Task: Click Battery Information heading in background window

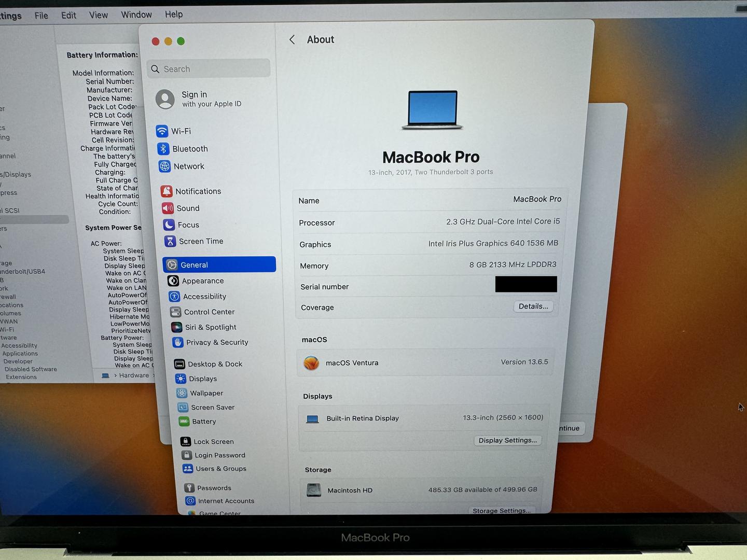Action: click(x=102, y=55)
